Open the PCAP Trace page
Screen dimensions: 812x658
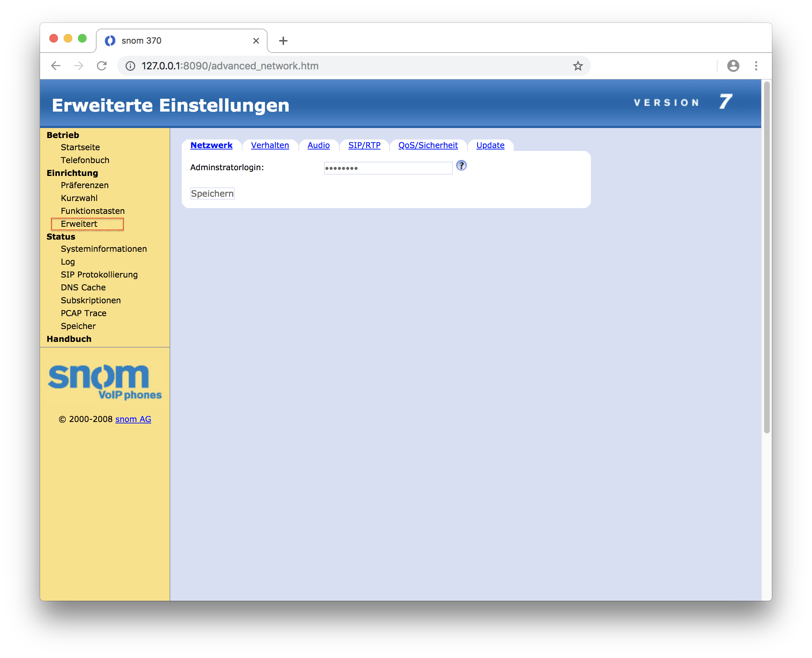point(83,313)
